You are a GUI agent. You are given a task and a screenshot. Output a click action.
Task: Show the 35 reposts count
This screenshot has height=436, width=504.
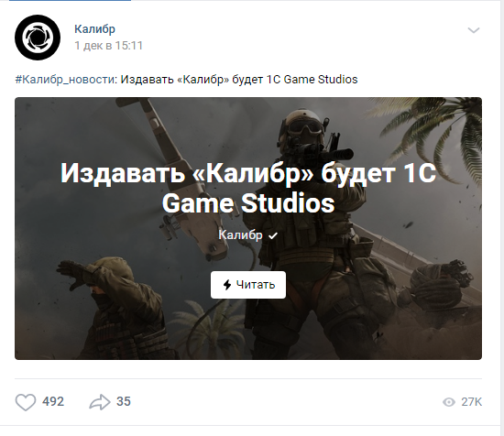pos(124,401)
